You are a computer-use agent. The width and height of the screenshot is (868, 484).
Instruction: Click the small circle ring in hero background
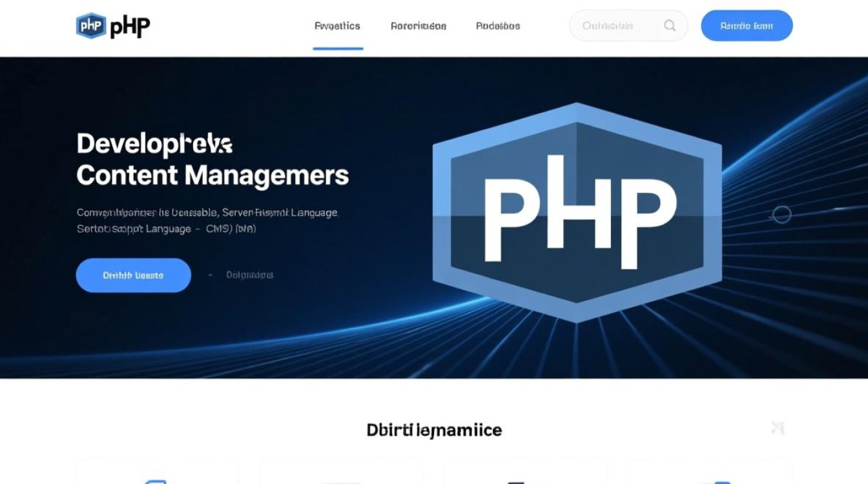point(781,214)
